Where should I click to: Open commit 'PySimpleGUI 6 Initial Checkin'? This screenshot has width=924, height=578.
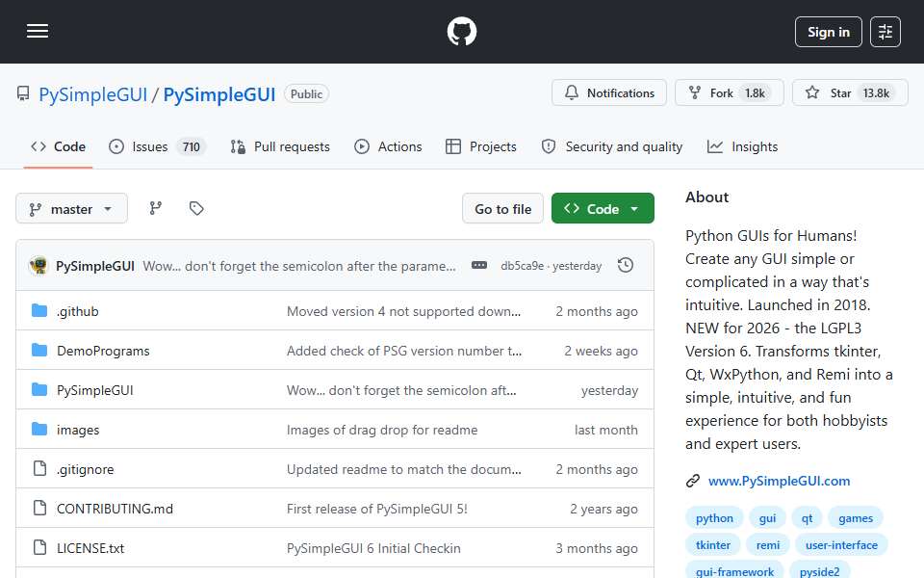tap(373, 548)
